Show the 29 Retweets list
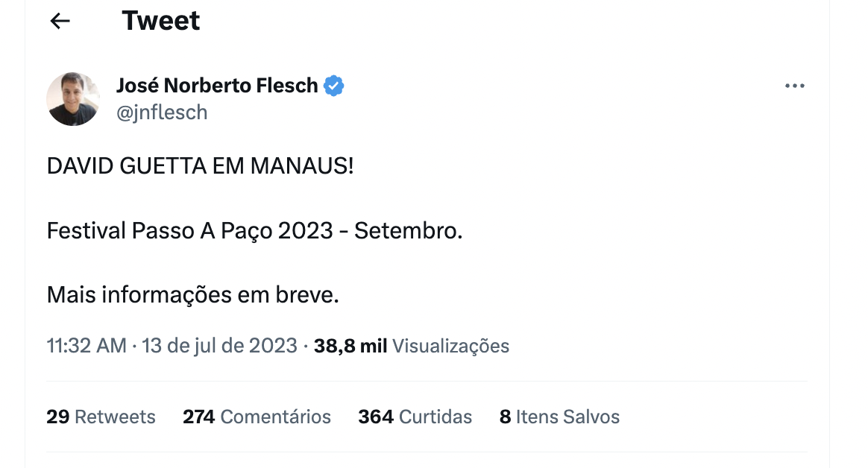 (101, 417)
